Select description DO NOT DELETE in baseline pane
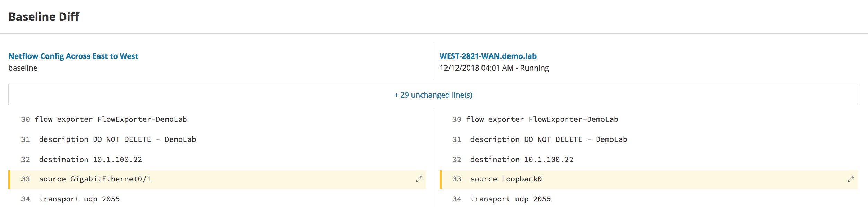The height and width of the screenshot is (207, 868). click(117, 139)
